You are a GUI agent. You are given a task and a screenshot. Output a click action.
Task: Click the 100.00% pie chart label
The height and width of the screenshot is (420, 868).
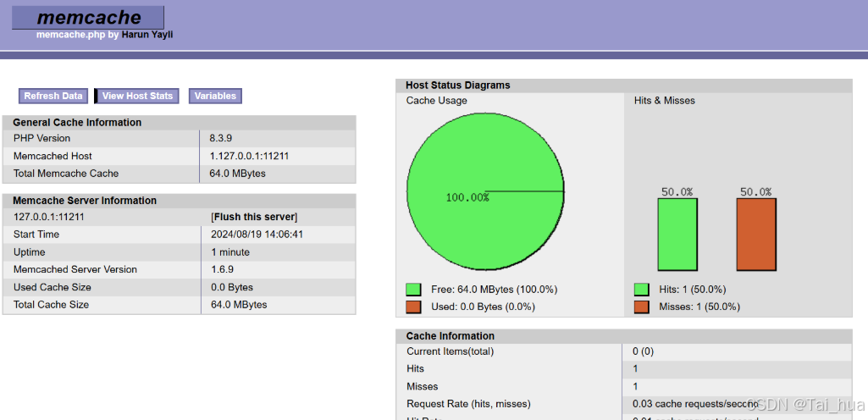pos(467,197)
